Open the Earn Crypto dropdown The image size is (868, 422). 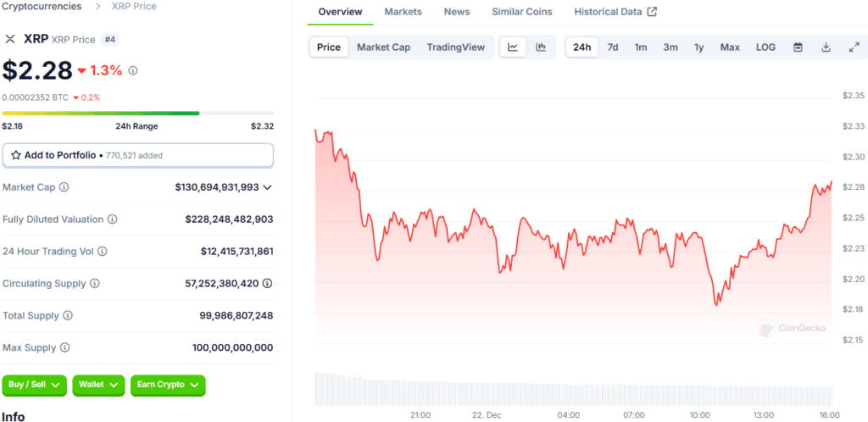(168, 385)
